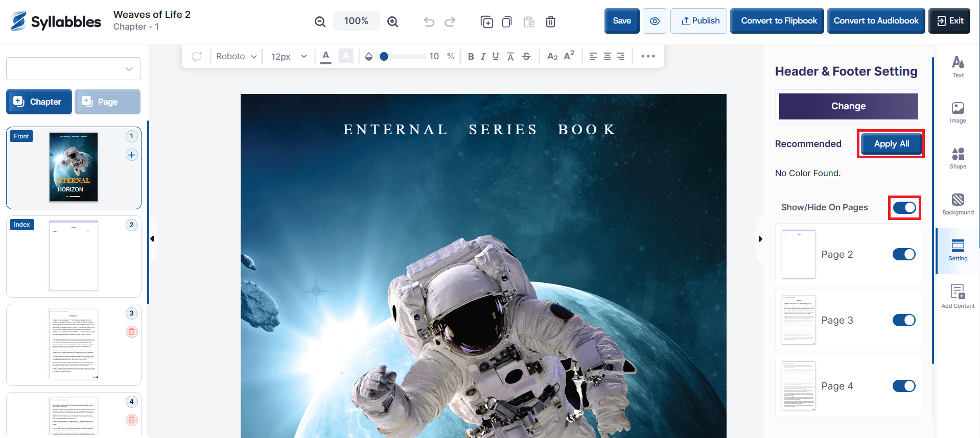Open the empty dropdown above Chapter button
980x438 pixels.
click(74, 69)
